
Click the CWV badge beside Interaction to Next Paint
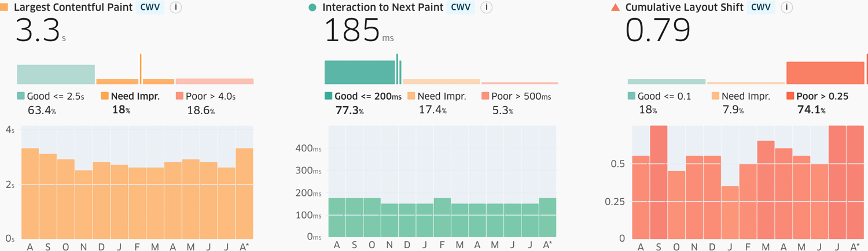[x=461, y=8]
